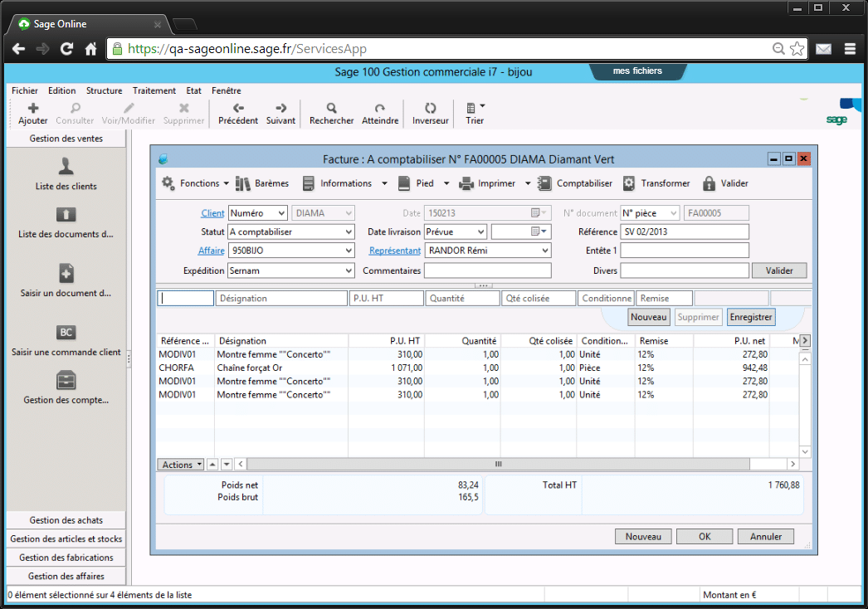This screenshot has width=868, height=609.
Task: Click the Affaire link label
Action: (211, 251)
